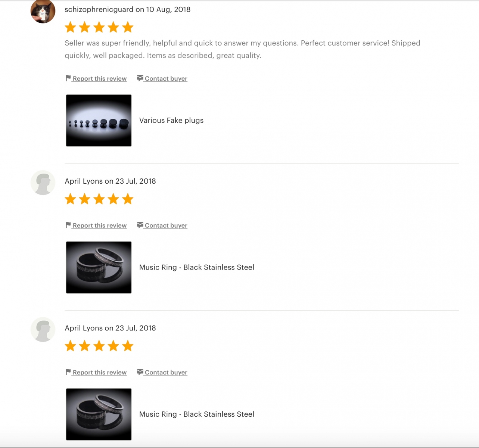The image size is (479, 448).
Task: Click schizophrenicguard's cat profile avatar
Action: (43, 11)
